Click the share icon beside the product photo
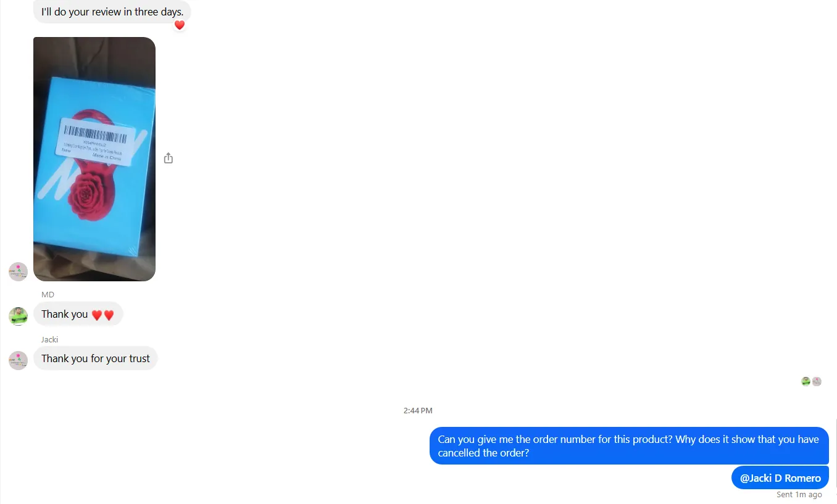Viewport: 837px width, 504px height. [169, 159]
